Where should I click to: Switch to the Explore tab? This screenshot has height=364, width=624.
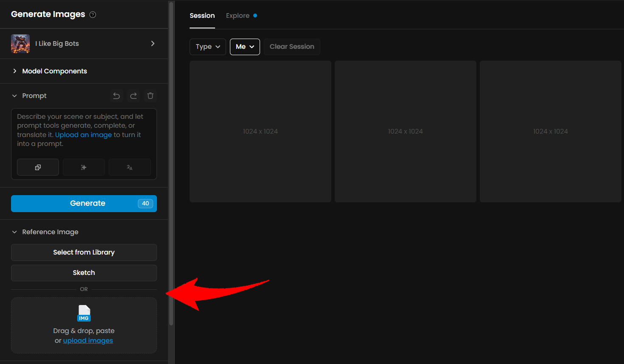click(238, 16)
